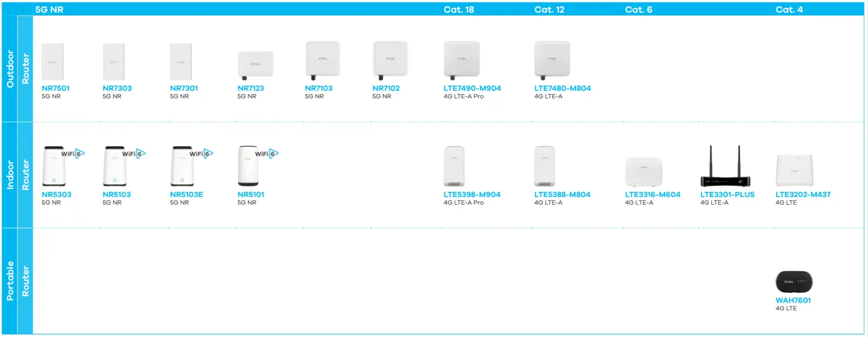Open the WAH7601 model link

click(x=793, y=300)
